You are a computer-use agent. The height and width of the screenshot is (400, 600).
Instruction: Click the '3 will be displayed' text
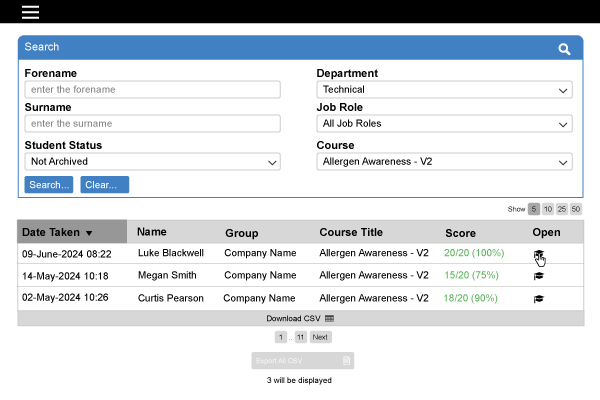(299, 380)
